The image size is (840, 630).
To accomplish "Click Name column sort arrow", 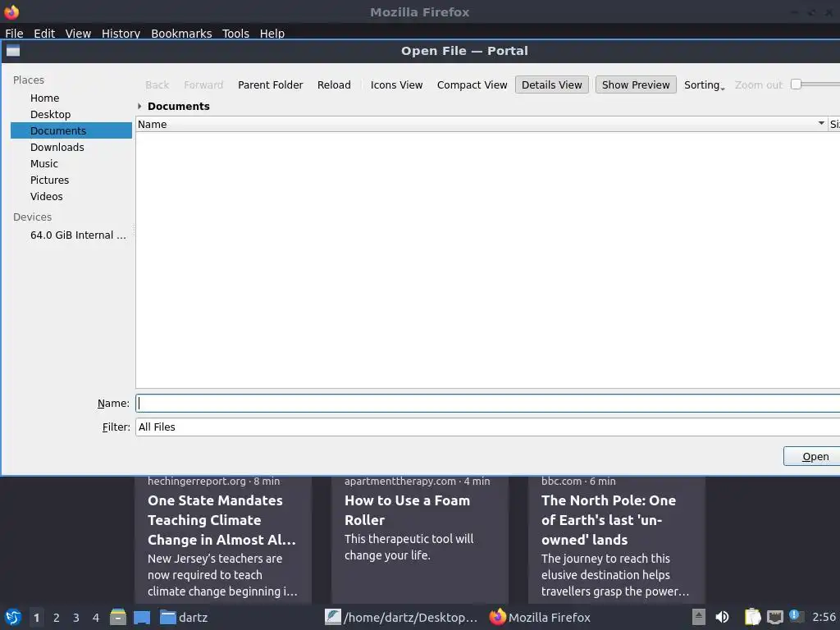I will [821, 124].
